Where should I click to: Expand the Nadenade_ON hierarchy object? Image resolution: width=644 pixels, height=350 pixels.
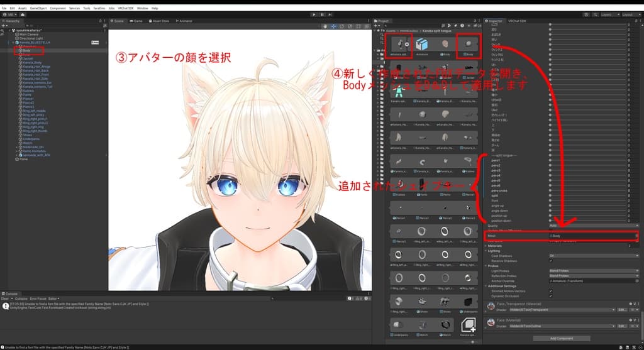(17, 147)
